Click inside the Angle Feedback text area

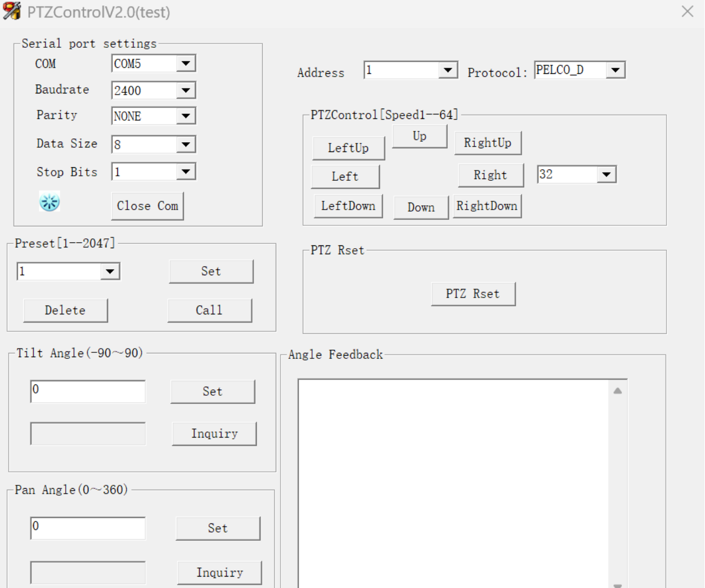coord(454,483)
